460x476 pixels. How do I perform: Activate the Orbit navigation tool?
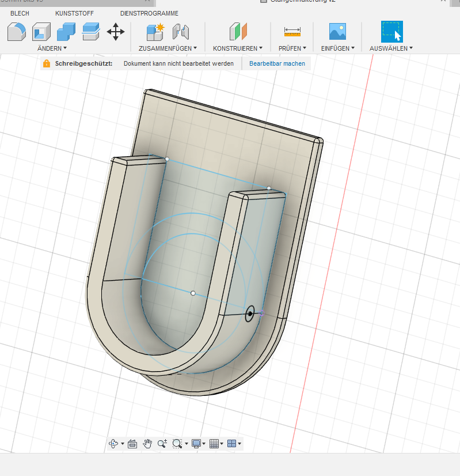113,444
